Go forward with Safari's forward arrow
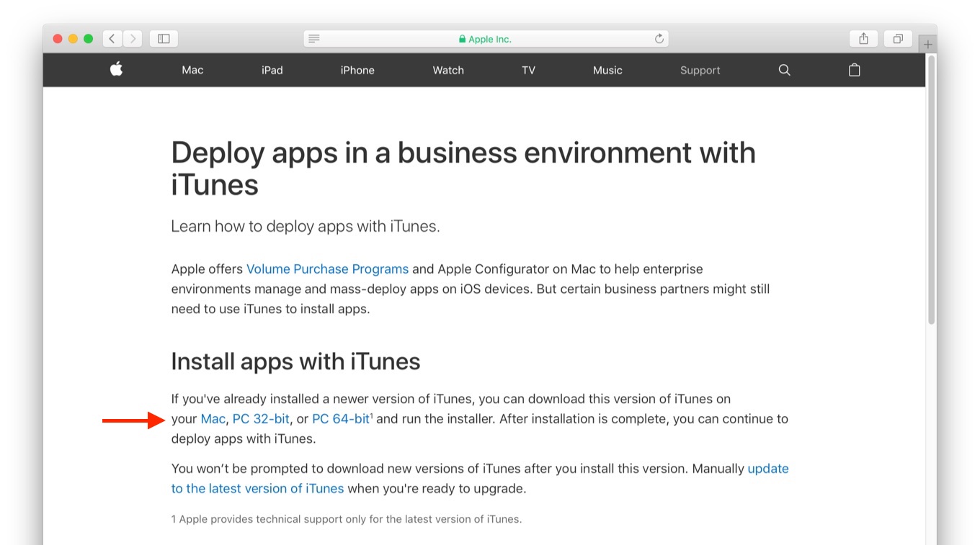Screen dimensions: 980x545 coord(133,39)
